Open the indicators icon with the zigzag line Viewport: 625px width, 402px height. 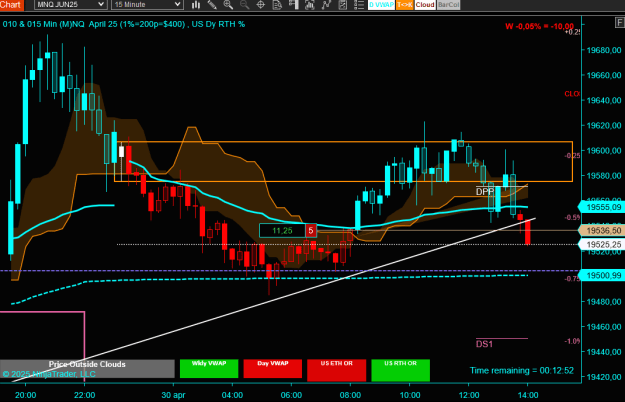click(x=326, y=4)
